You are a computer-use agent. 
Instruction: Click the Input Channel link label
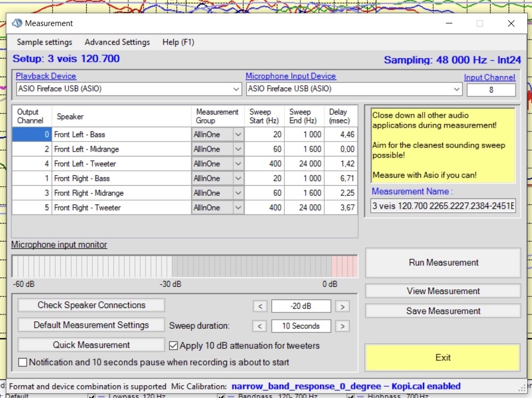(x=489, y=77)
